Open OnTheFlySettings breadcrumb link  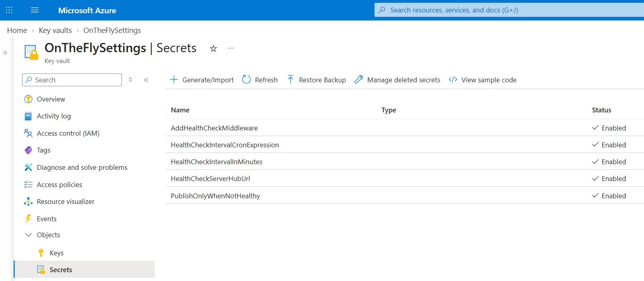click(112, 31)
